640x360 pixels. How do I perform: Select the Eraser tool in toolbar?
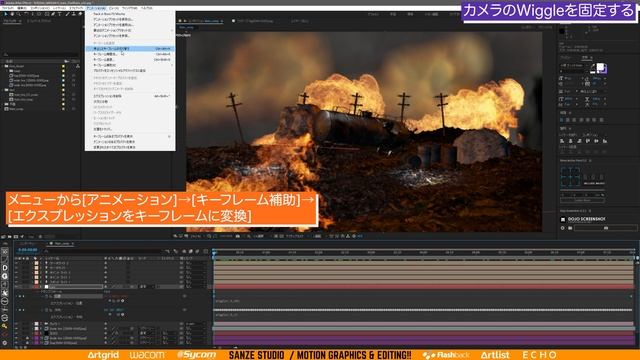80,14
